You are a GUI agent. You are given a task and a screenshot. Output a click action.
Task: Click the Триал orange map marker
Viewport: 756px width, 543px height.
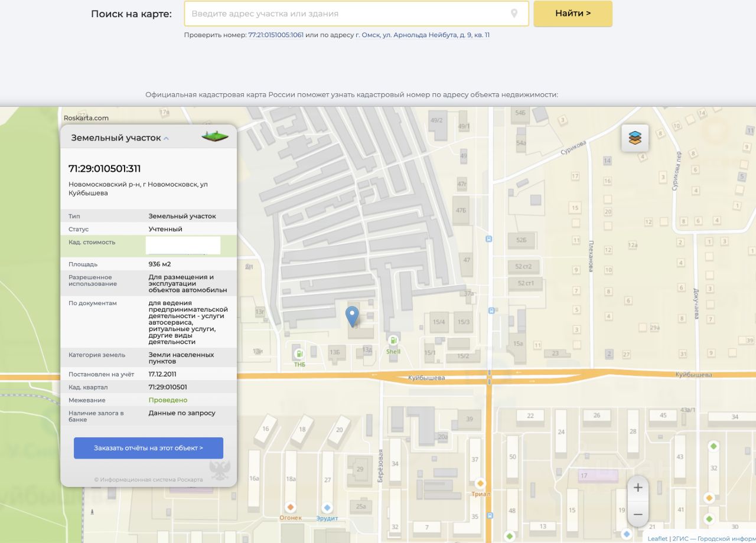(480, 483)
